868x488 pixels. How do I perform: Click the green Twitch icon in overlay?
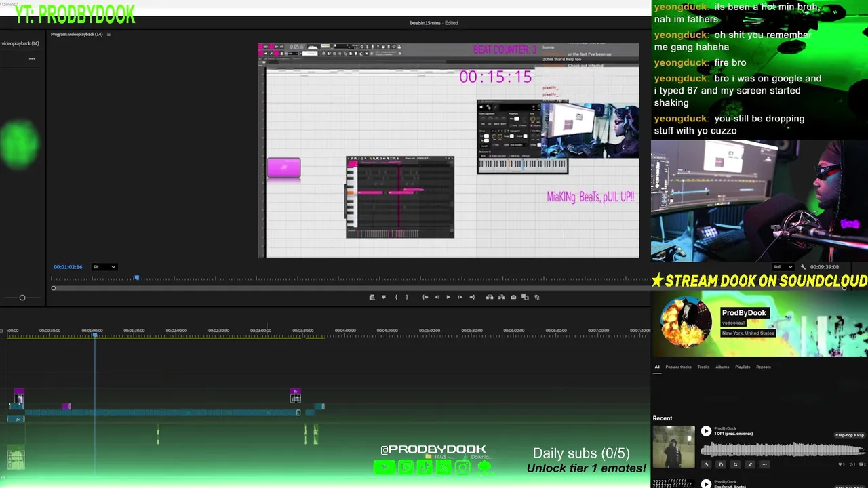406,466
